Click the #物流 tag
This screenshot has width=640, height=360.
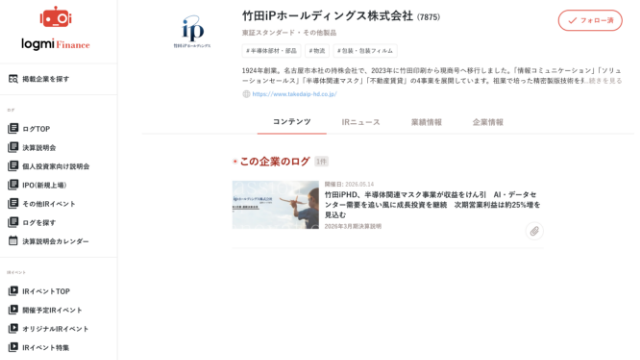tap(317, 51)
